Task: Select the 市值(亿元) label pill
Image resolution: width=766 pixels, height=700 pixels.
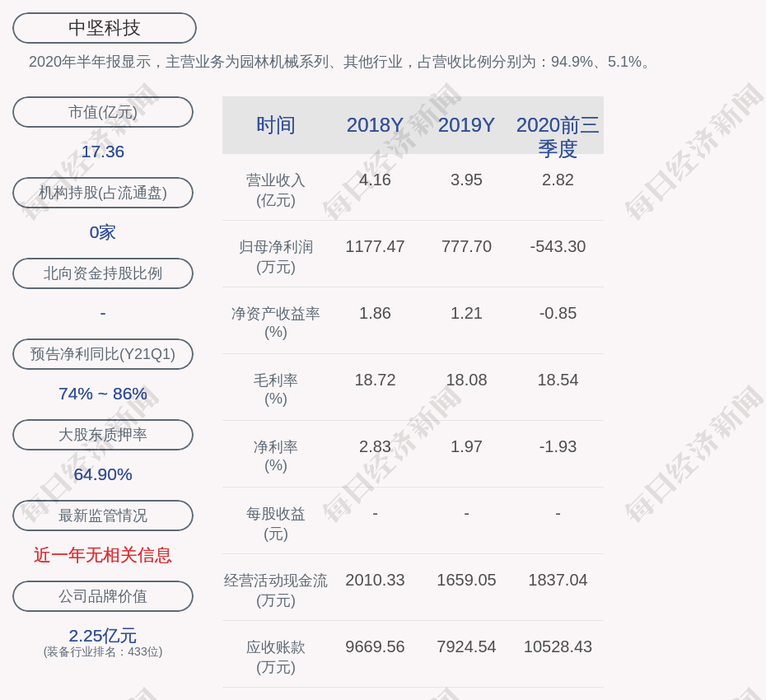Action: pos(103,112)
